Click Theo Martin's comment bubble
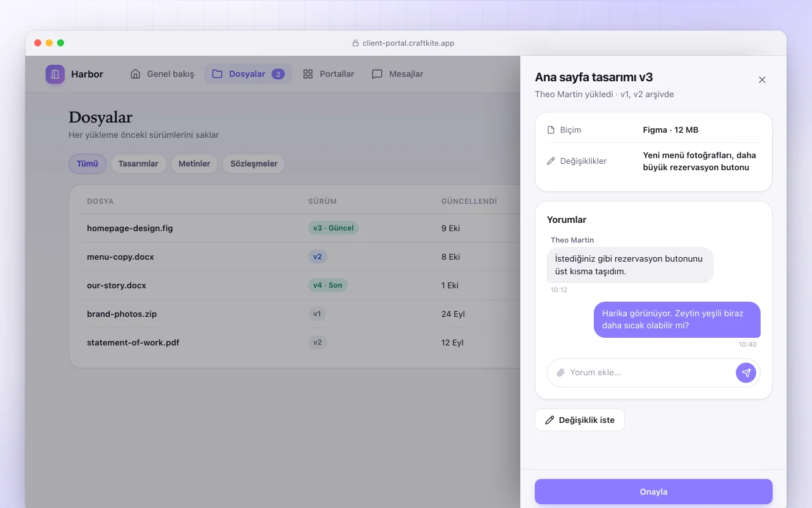The width and height of the screenshot is (812, 508). coord(630,265)
